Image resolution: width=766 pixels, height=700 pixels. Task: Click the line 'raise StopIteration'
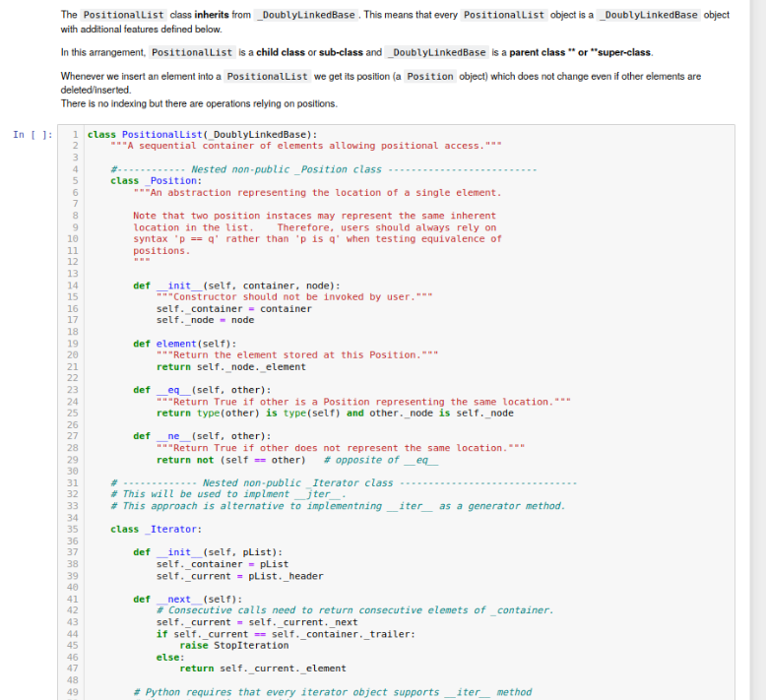pos(234,646)
